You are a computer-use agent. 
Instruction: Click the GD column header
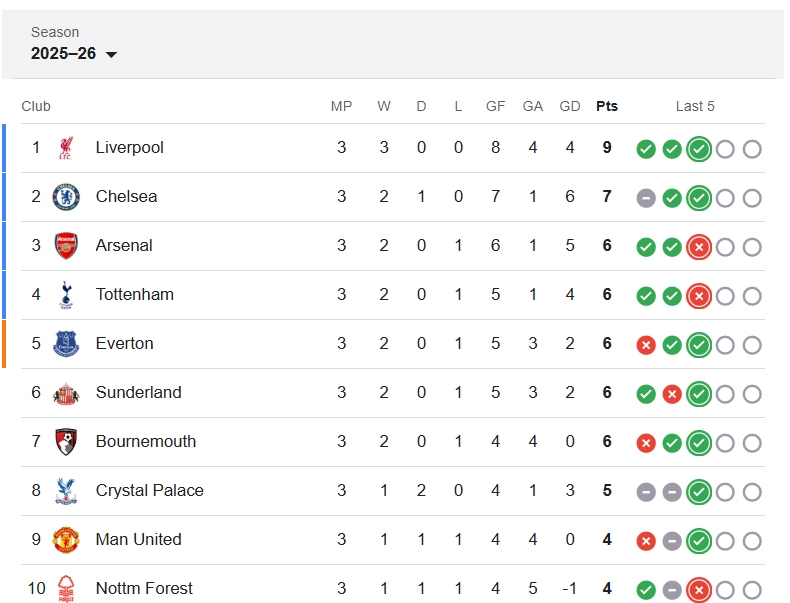(x=570, y=107)
